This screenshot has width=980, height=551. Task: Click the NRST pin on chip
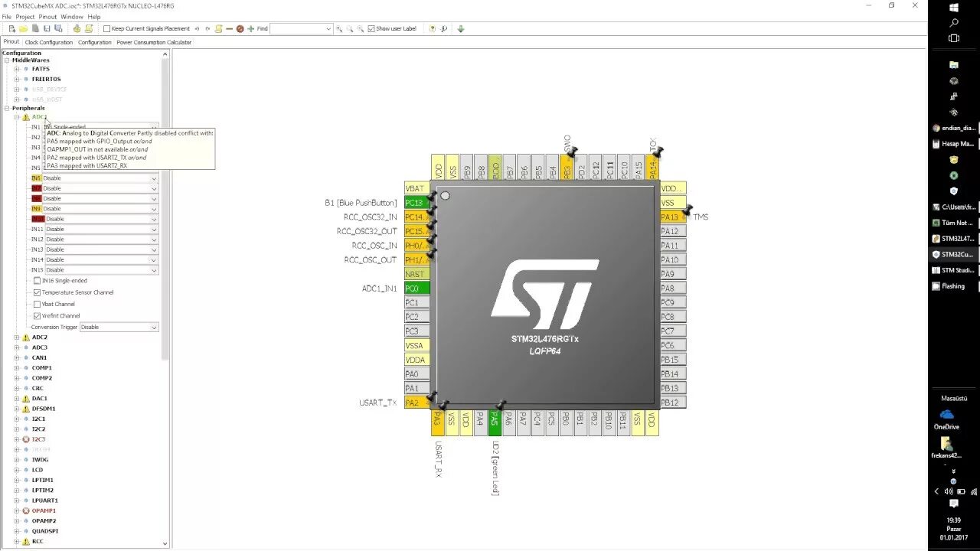point(416,274)
